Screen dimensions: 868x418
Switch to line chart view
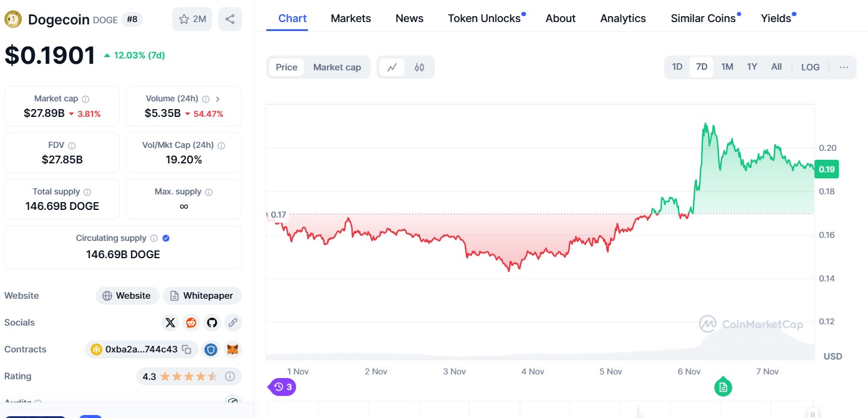tap(392, 67)
